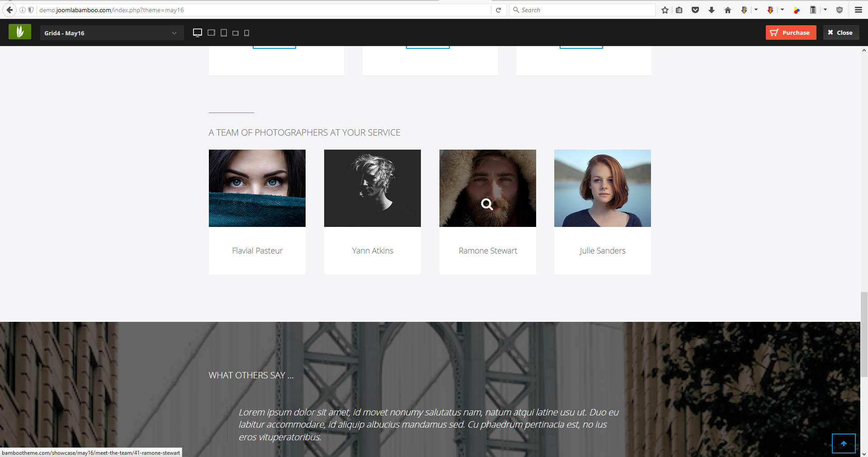Click the Joomlabamboo green leaf logo
868x457 pixels.
pyautogui.click(x=20, y=32)
